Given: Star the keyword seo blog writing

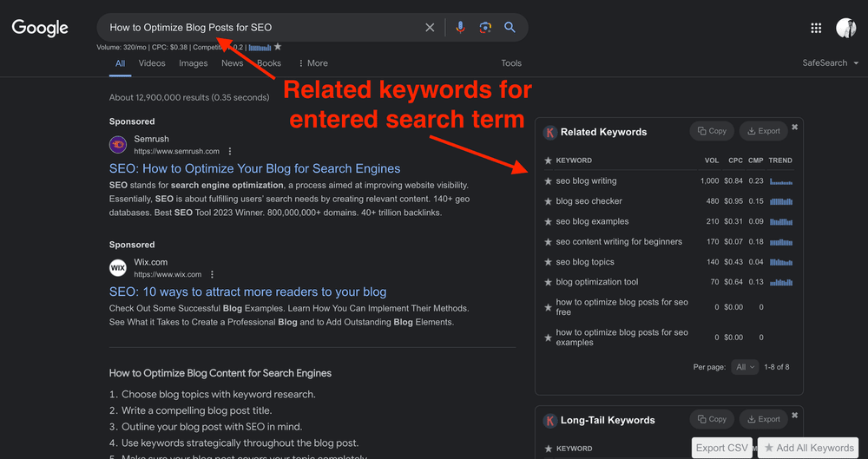Looking at the screenshot, I should coord(548,181).
